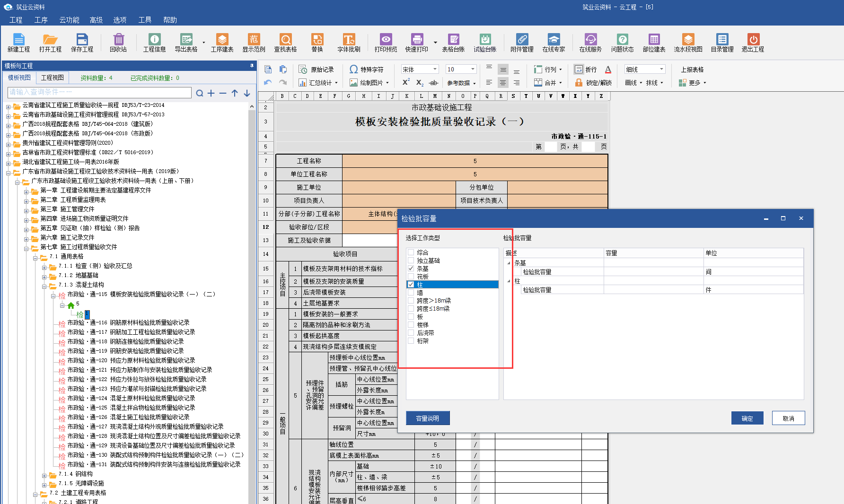Expand the 第一章 工程建设前期 tree node
Image resolution: width=844 pixels, height=504 pixels.
pyautogui.click(x=26, y=191)
